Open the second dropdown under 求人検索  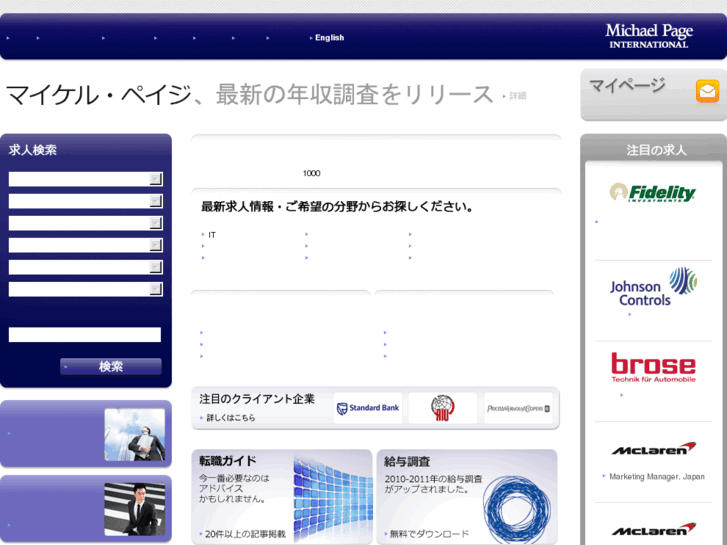[x=85, y=201]
